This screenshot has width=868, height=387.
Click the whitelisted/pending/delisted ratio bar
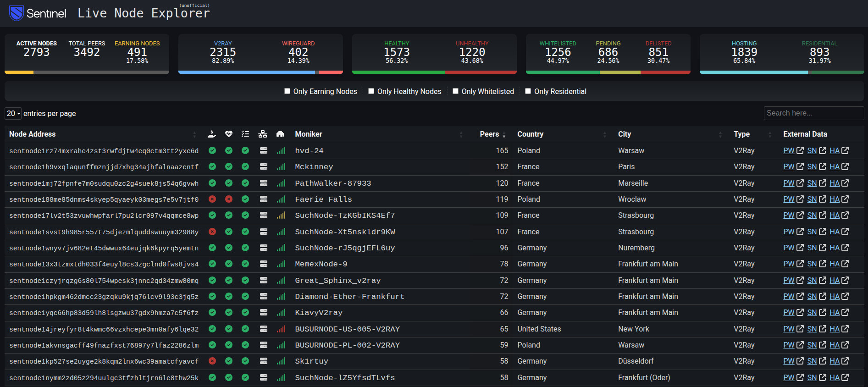[608, 72]
